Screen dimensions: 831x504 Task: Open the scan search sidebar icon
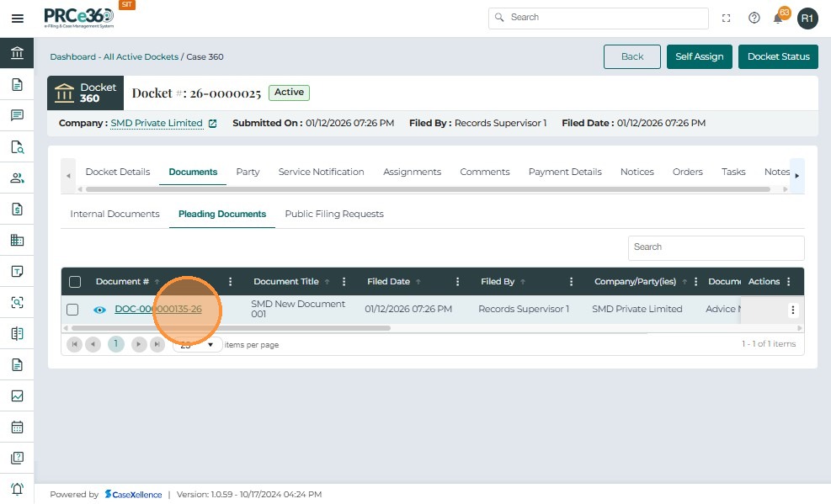click(x=17, y=302)
